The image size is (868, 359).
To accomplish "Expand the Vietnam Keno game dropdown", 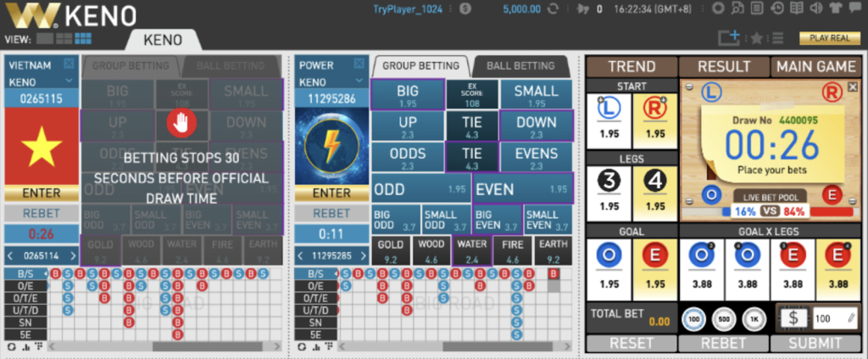I will [x=69, y=82].
